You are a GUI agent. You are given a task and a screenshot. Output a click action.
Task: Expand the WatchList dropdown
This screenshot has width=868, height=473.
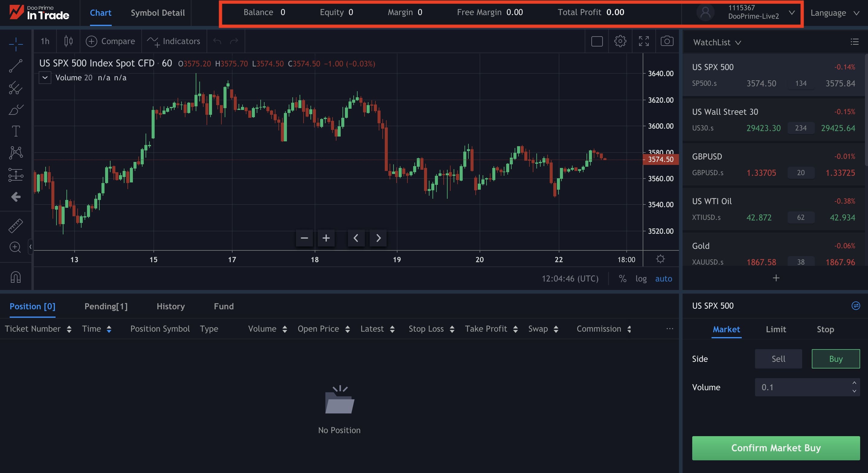coord(717,42)
